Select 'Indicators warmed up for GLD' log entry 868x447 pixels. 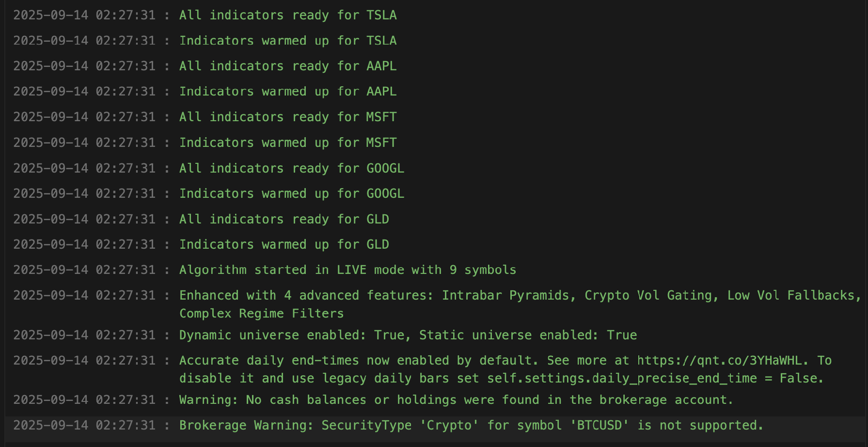pyautogui.click(x=284, y=245)
